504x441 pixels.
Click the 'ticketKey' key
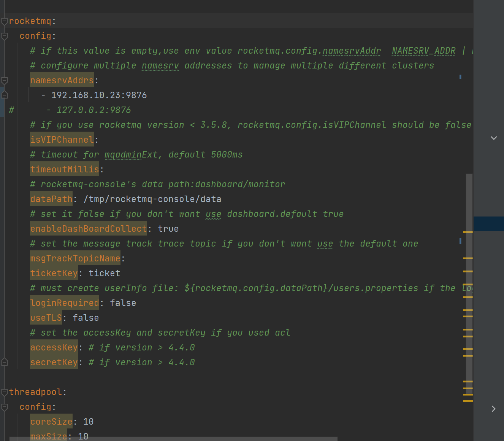click(54, 273)
